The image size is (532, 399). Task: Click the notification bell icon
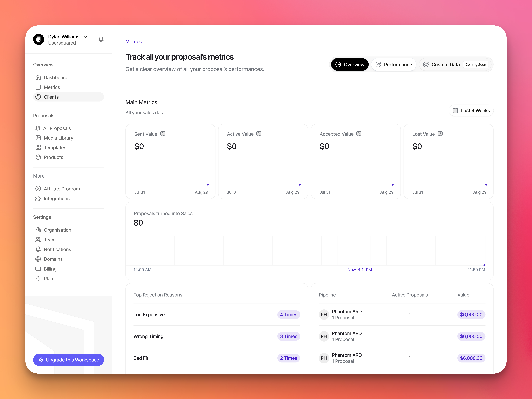101,39
